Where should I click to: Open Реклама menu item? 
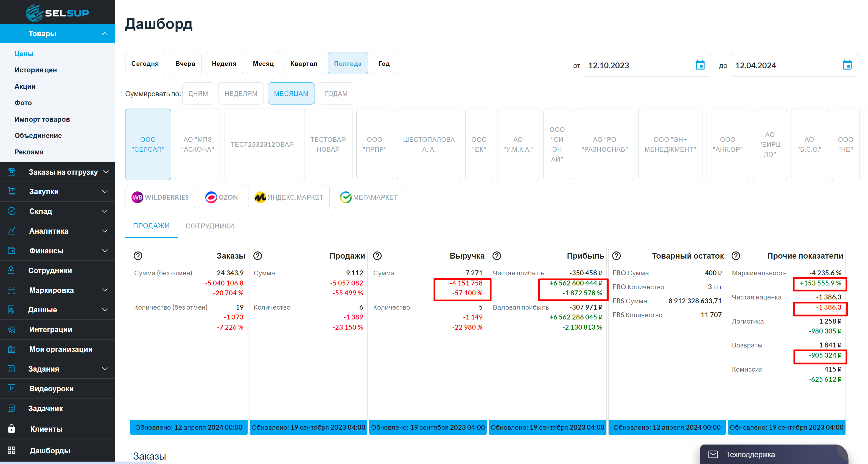click(29, 152)
